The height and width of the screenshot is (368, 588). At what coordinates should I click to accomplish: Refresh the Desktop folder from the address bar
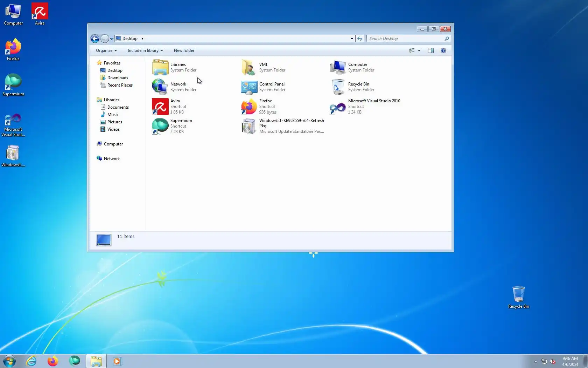click(360, 39)
